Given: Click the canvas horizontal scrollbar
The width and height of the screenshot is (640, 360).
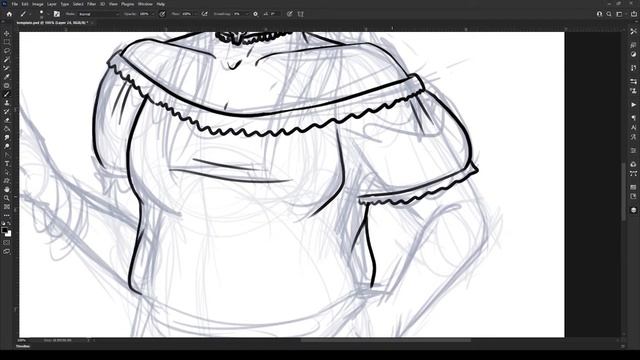Looking at the screenshot, I should (386, 340).
